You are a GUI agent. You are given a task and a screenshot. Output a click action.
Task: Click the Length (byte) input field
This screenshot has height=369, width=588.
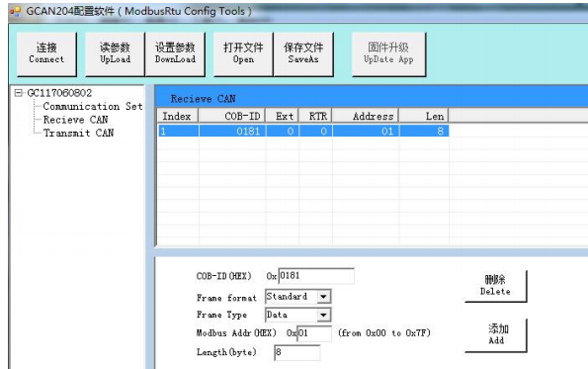tap(297, 352)
